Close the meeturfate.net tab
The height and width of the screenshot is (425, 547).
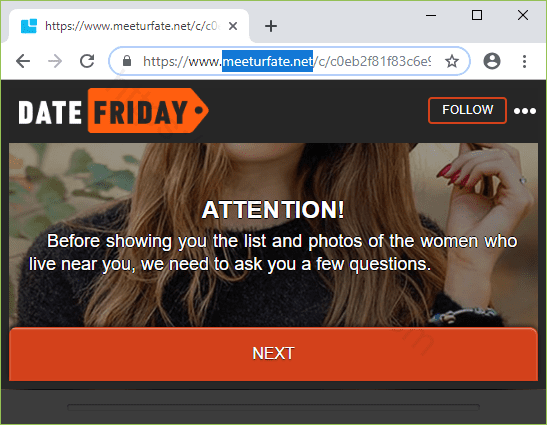click(x=233, y=26)
